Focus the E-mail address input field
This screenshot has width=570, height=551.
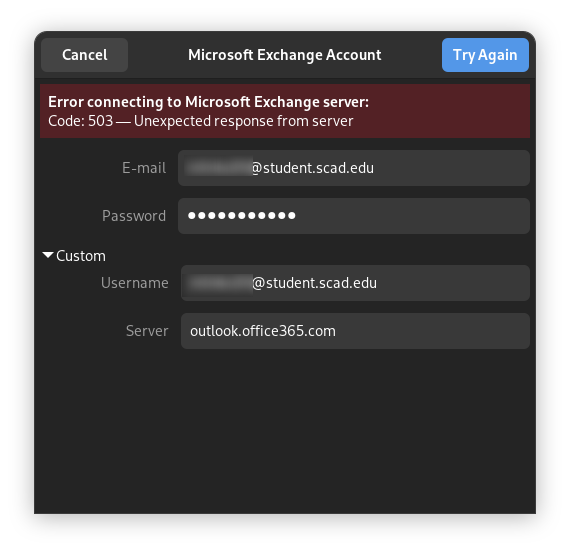coord(353,168)
